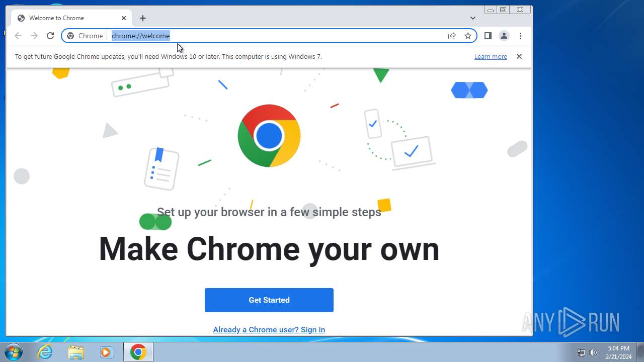Maximize the Chrome window
The image size is (644, 362).
[x=503, y=10]
